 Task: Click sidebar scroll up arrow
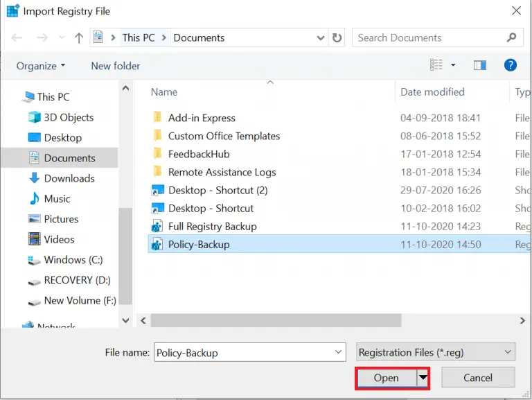click(125, 88)
